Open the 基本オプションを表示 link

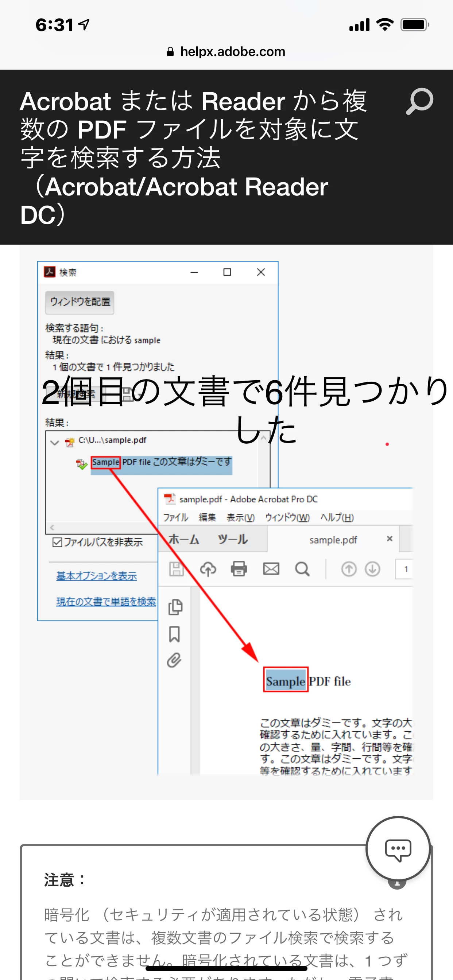pyautogui.click(x=97, y=576)
